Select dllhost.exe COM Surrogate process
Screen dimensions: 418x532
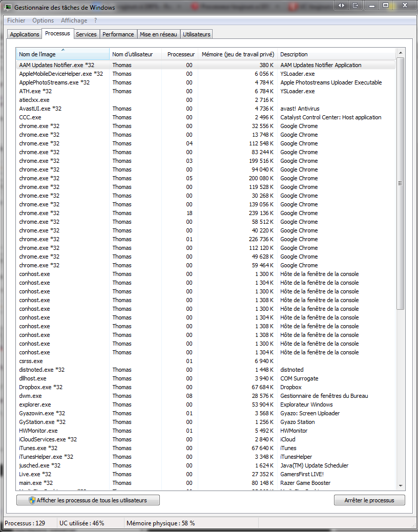[206, 378]
